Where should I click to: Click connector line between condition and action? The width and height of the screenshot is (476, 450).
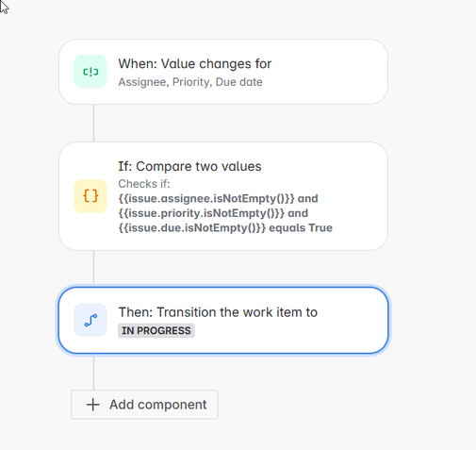pyautogui.click(x=93, y=267)
